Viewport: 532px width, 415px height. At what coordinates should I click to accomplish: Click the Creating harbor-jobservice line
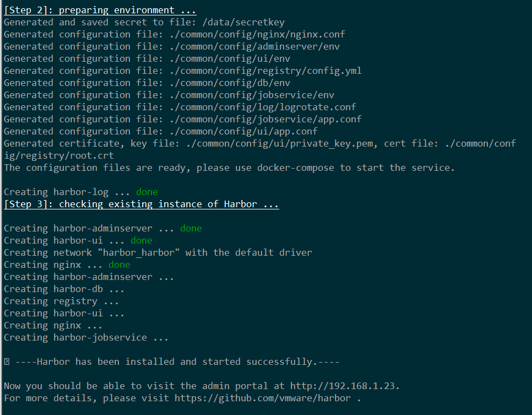coord(86,338)
